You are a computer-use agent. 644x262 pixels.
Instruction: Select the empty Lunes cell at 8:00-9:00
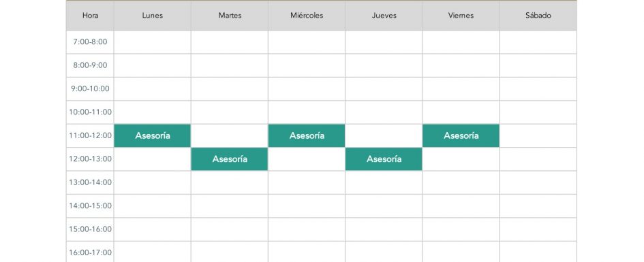point(153,65)
